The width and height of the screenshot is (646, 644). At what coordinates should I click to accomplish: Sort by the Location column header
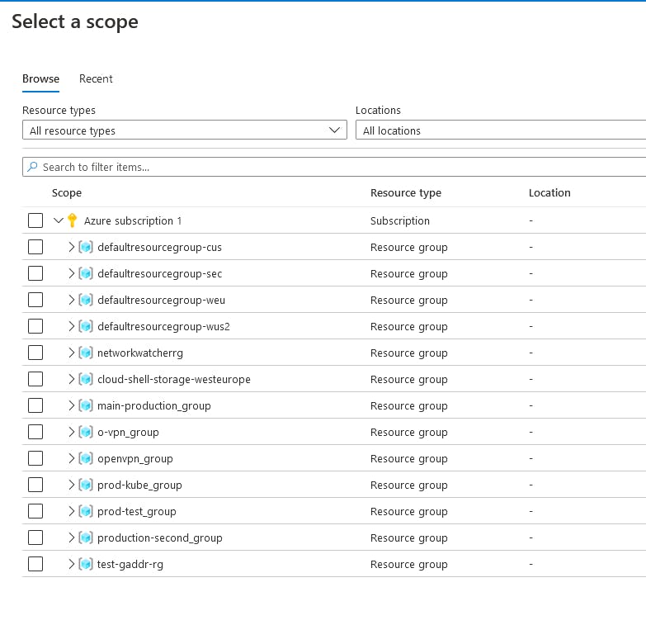point(549,193)
